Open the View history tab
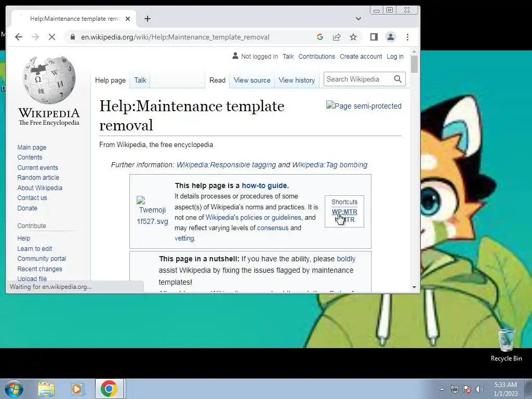Viewport: 532px width, 399px height. (x=297, y=81)
